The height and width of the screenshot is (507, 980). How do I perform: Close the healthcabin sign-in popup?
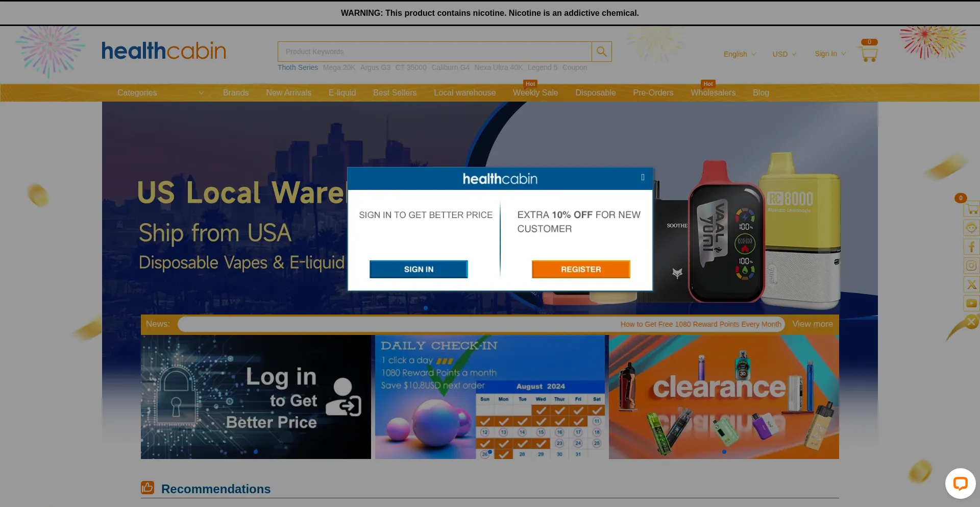tap(643, 177)
